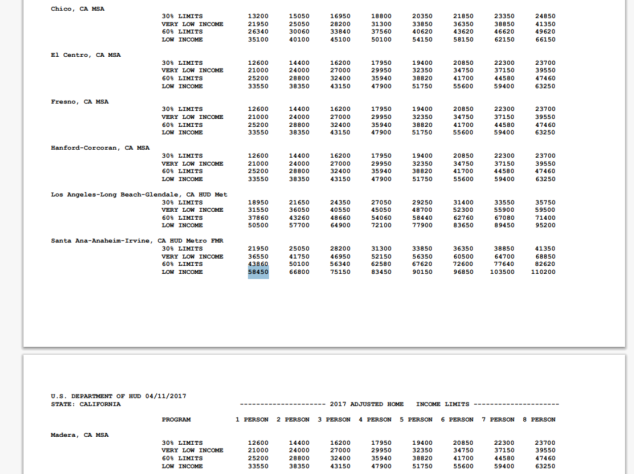Viewport: 634px width, 474px height.
Task: Select the 13200 value in Chico table
Action: (258, 17)
